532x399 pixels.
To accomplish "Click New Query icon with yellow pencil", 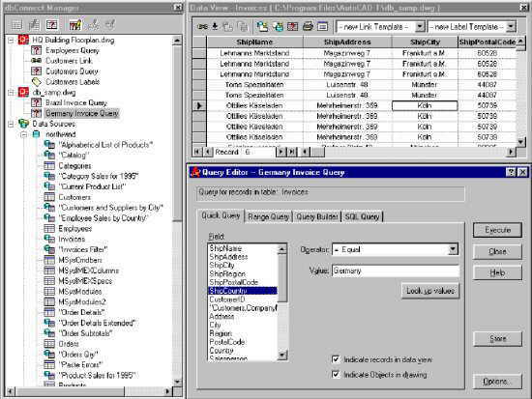I will click(75, 24).
